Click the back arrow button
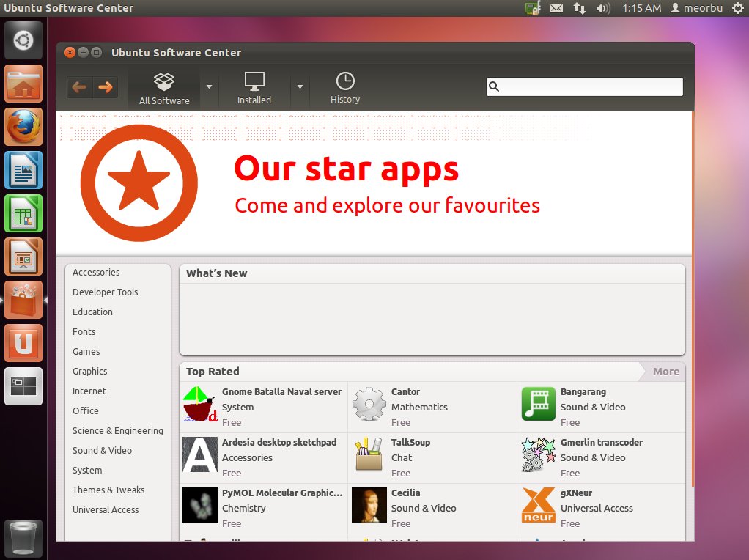The height and width of the screenshot is (560, 749). point(79,87)
